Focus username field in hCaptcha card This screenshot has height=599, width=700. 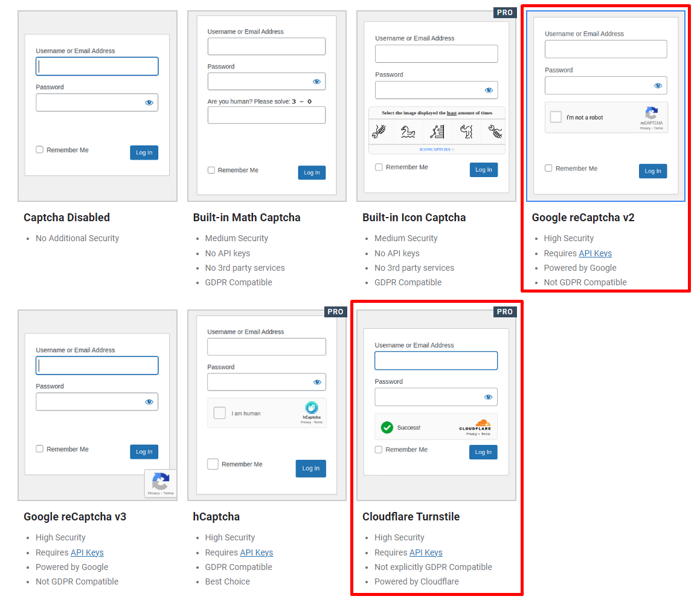click(x=266, y=346)
